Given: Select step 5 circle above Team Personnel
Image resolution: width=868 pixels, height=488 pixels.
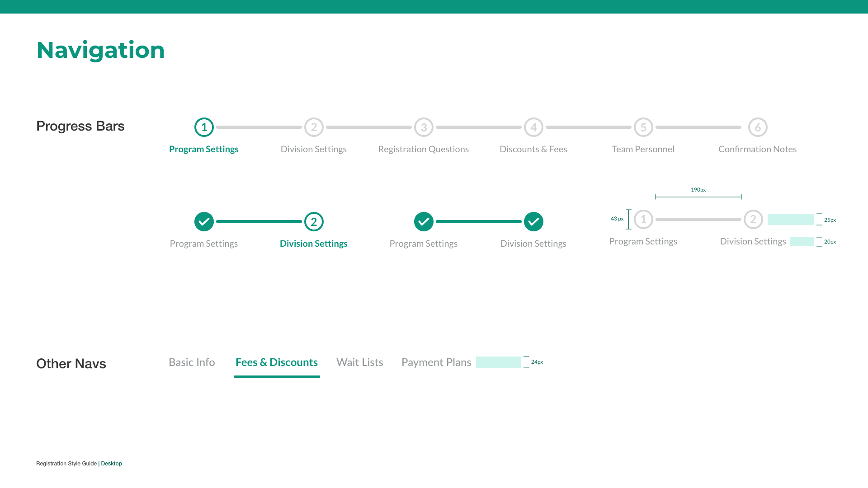Looking at the screenshot, I should 643,127.
